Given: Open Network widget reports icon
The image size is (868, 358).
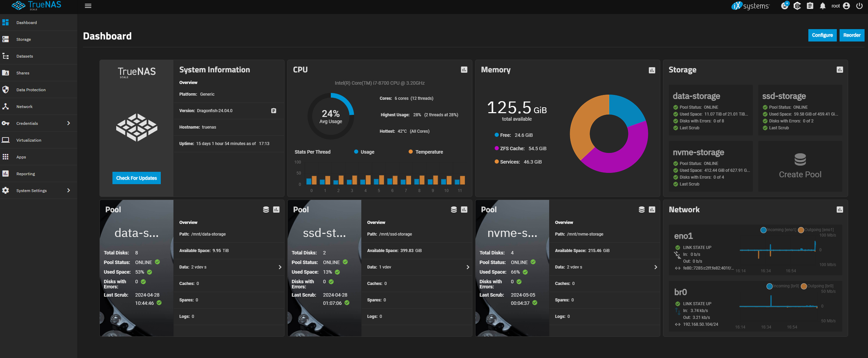Looking at the screenshot, I should (840, 210).
